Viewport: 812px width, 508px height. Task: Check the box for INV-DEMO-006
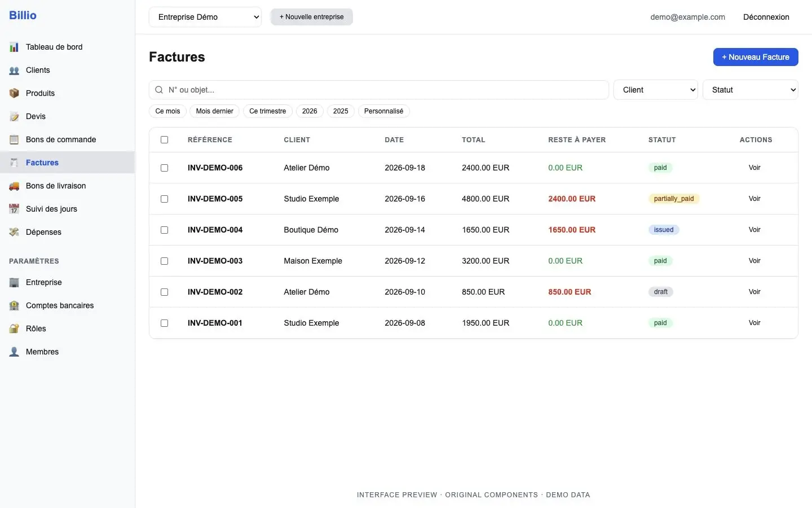(165, 168)
